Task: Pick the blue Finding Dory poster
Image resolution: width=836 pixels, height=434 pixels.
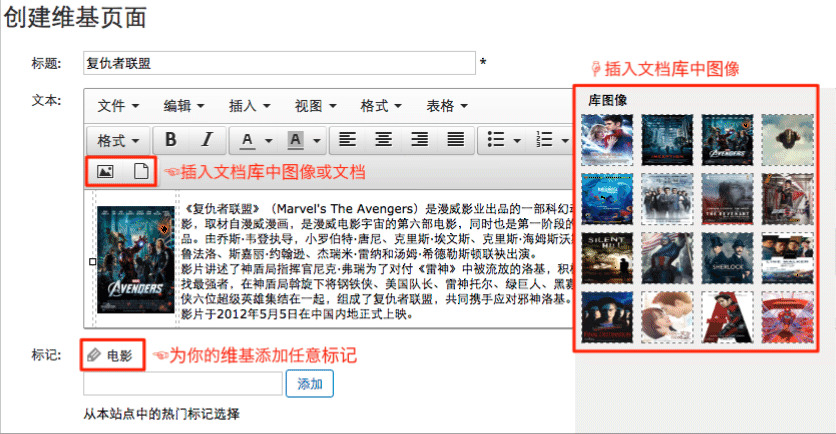Action: (607, 199)
